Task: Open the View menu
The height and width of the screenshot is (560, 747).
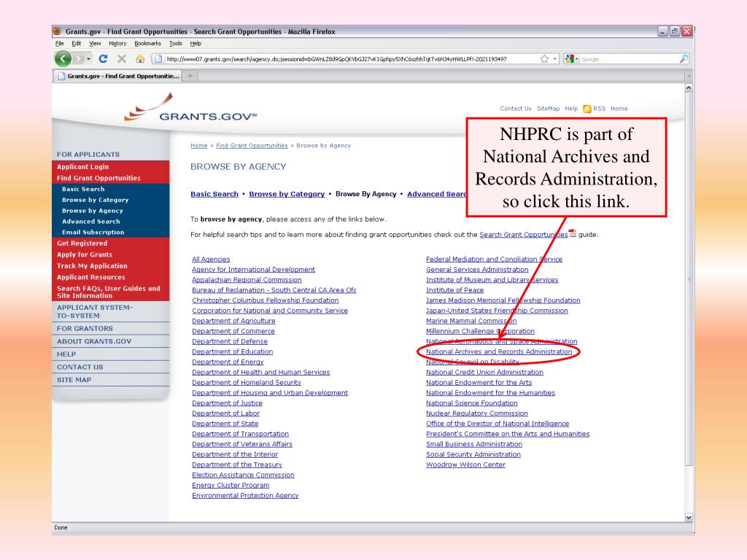Action: click(95, 43)
